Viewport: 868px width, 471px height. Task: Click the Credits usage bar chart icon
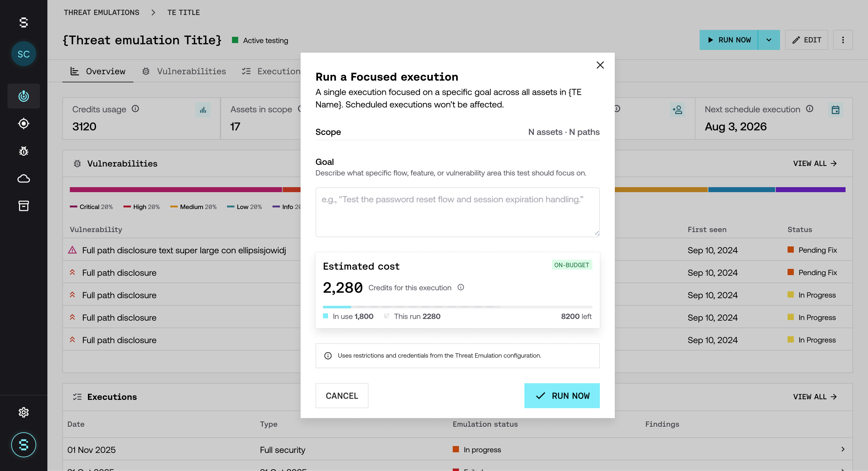click(x=203, y=110)
